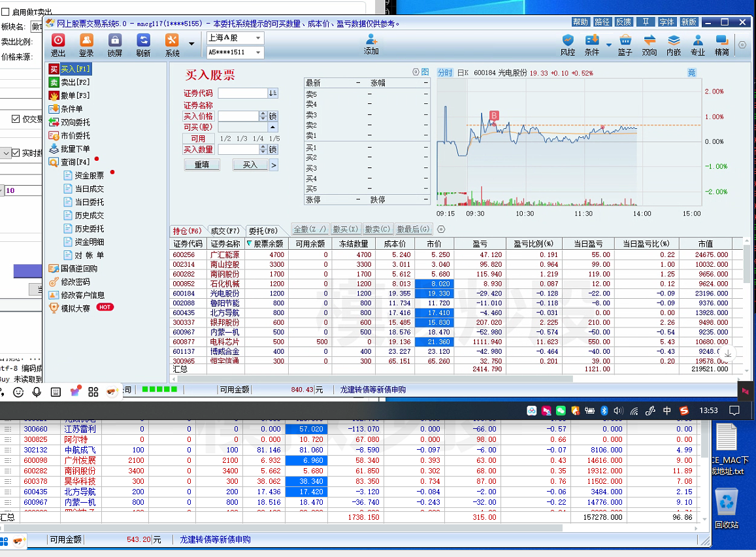Switch to 内嵌 embedded layout icon

(674, 44)
